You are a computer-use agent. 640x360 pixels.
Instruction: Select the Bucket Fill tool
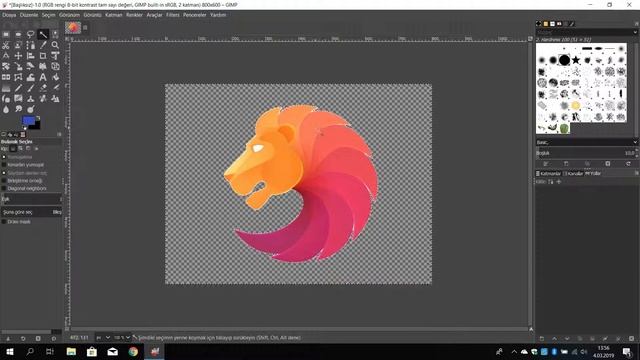click(55, 77)
